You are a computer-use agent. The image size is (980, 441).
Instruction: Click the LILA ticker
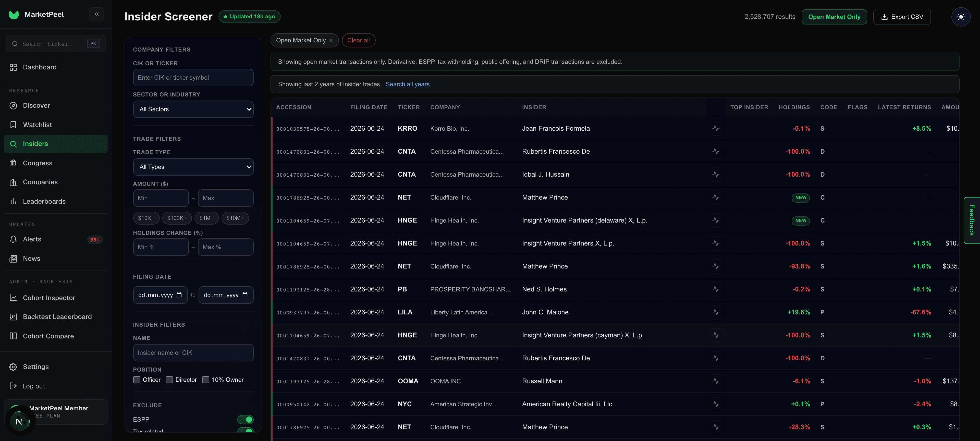(x=405, y=312)
